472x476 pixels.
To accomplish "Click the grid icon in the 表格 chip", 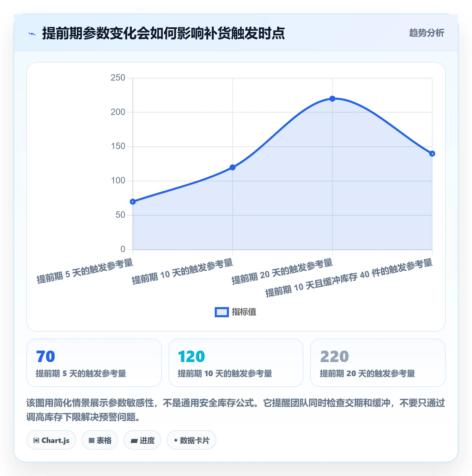I will click(x=91, y=440).
